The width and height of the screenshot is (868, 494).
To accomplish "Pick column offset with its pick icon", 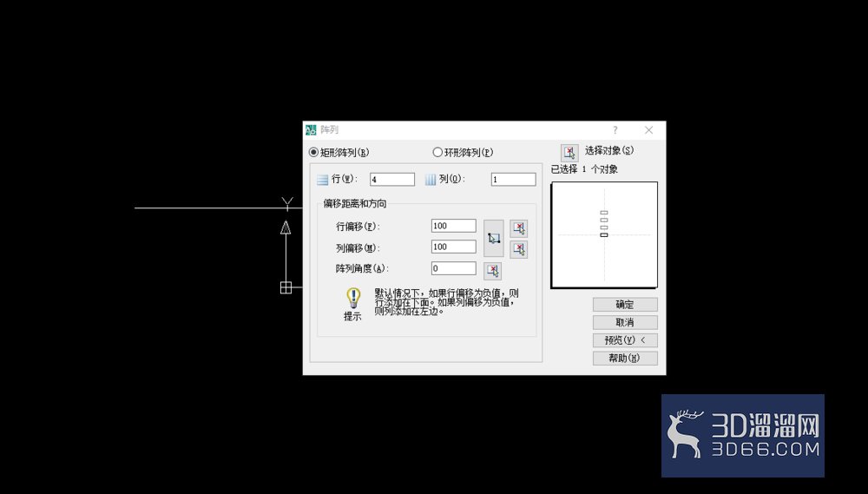I will coord(519,248).
